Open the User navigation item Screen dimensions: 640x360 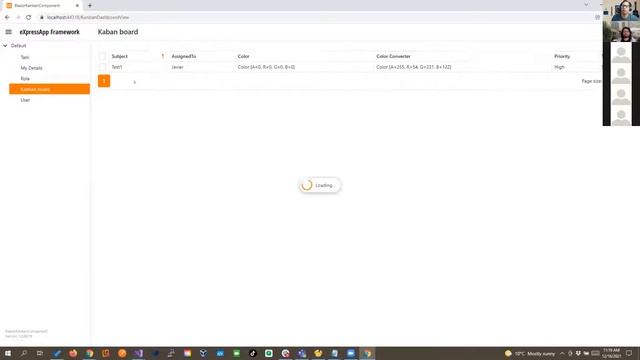tap(25, 100)
